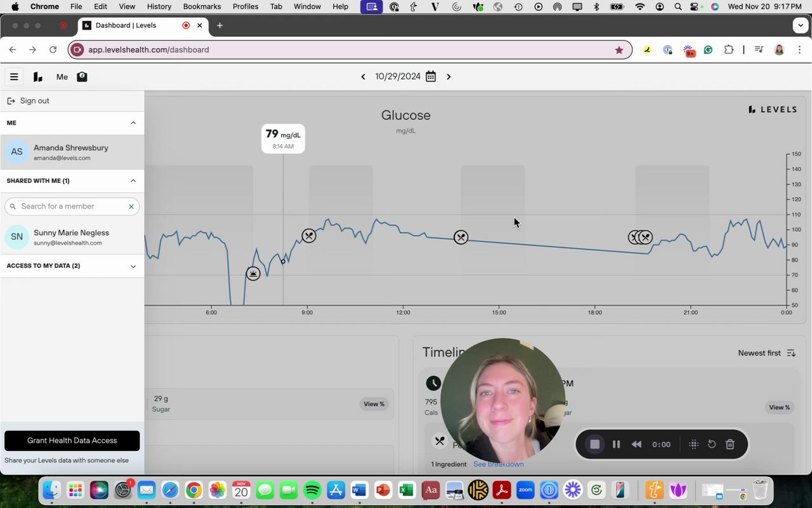Click See breakdown link
Screen dimensions: 812x508
[x=499, y=464]
